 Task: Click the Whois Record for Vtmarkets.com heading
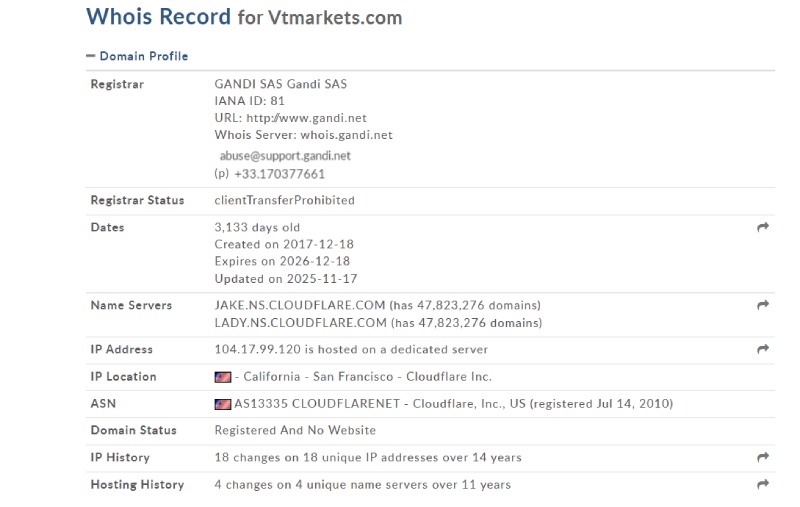tap(244, 17)
